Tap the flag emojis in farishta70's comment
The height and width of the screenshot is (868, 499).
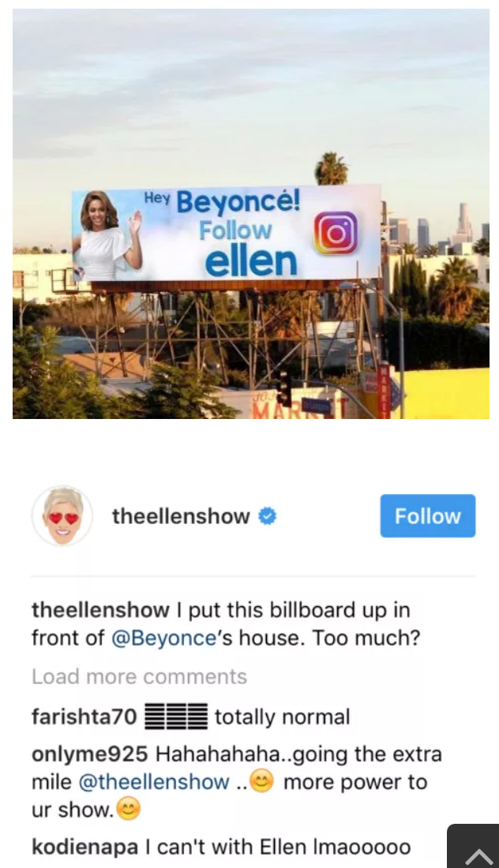click(x=176, y=716)
